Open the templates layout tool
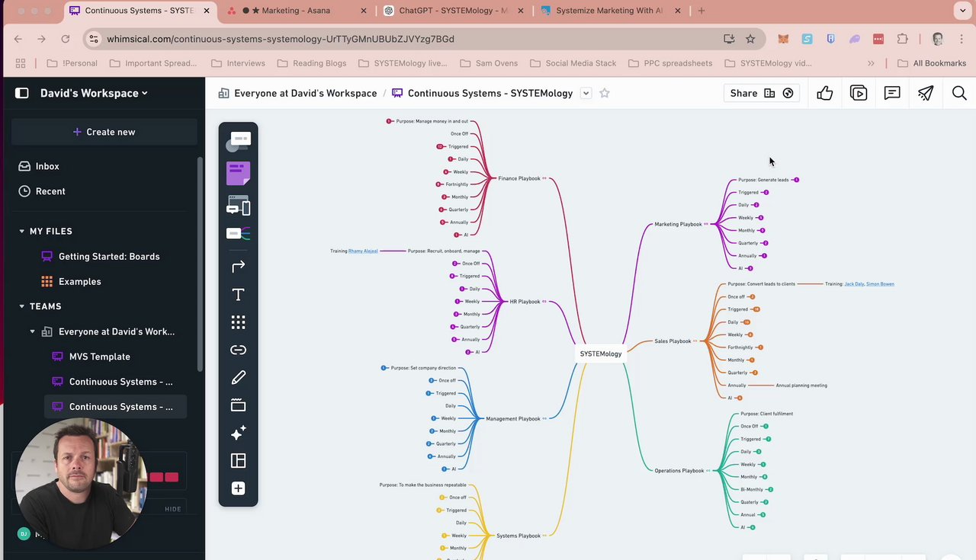Image resolution: width=976 pixels, height=560 pixels. pyautogui.click(x=238, y=460)
